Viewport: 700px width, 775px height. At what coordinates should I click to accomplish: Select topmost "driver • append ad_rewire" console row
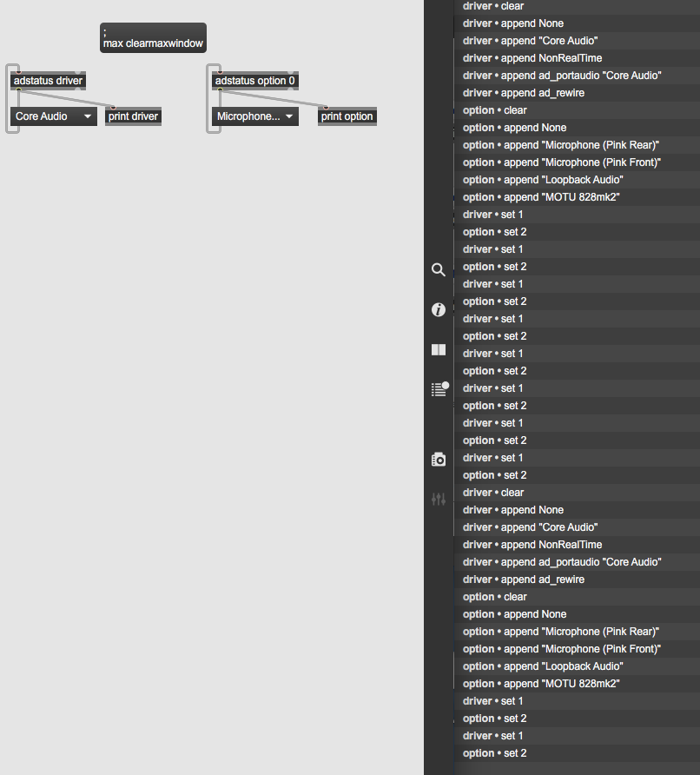tap(577, 93)
